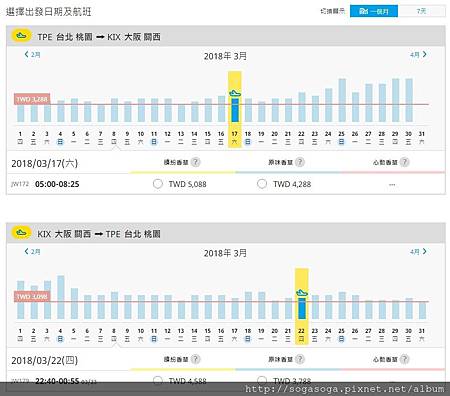Select March 5 price bar in TPE→KIX chart
450x396 pixels.
(x=74, y=110)
